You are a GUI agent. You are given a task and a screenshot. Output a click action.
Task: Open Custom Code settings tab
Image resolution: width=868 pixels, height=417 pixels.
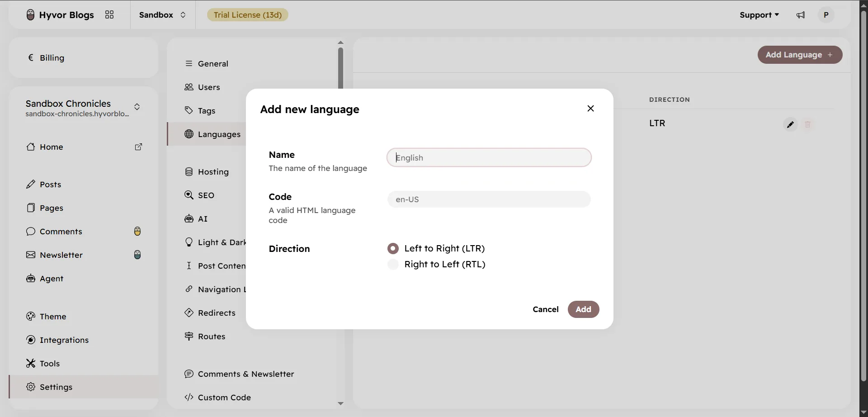(217, 398)
